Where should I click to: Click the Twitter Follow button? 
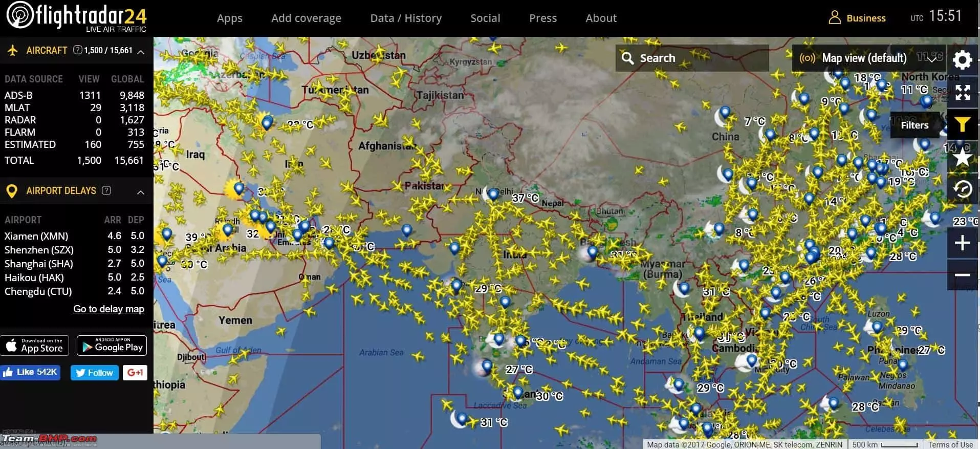click(x=95, y=373)
